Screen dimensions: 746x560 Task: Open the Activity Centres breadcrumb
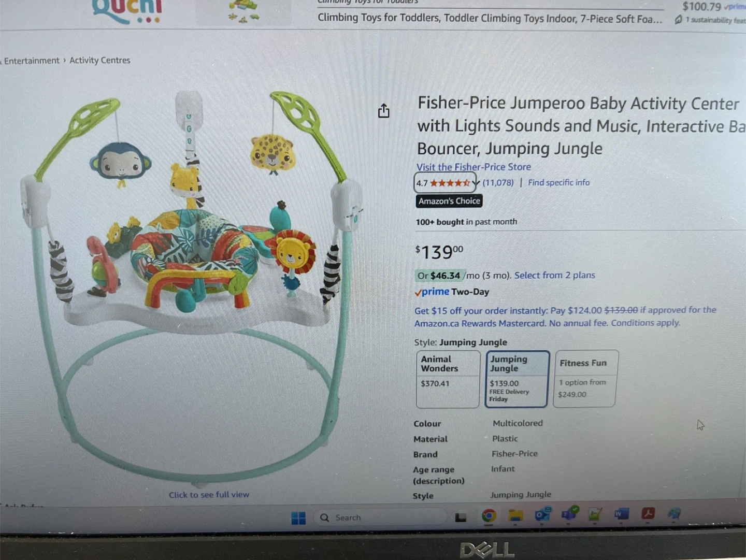100,60
